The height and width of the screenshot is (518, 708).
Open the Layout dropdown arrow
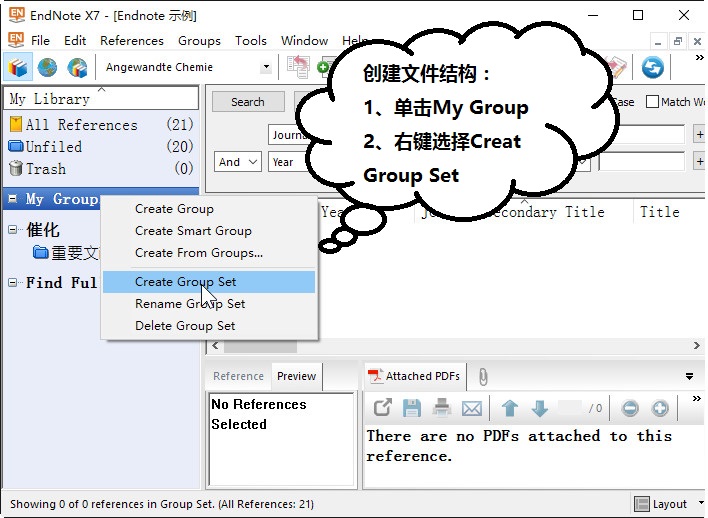(701, 503)
